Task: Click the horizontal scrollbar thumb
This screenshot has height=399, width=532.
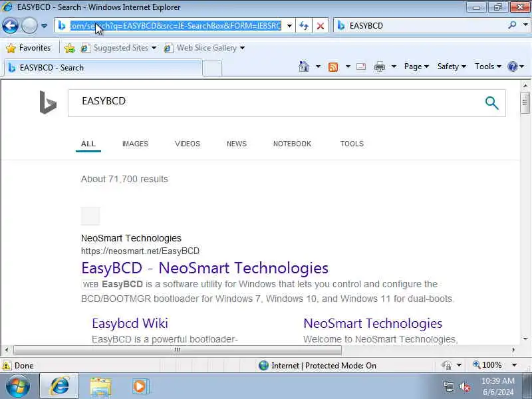Action: pos(177,350)
